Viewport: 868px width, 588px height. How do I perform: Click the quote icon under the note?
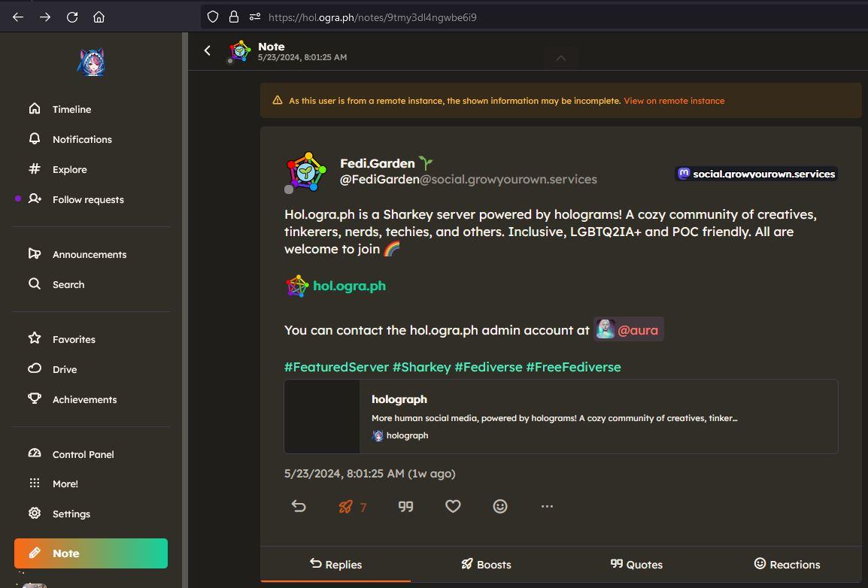405,506
